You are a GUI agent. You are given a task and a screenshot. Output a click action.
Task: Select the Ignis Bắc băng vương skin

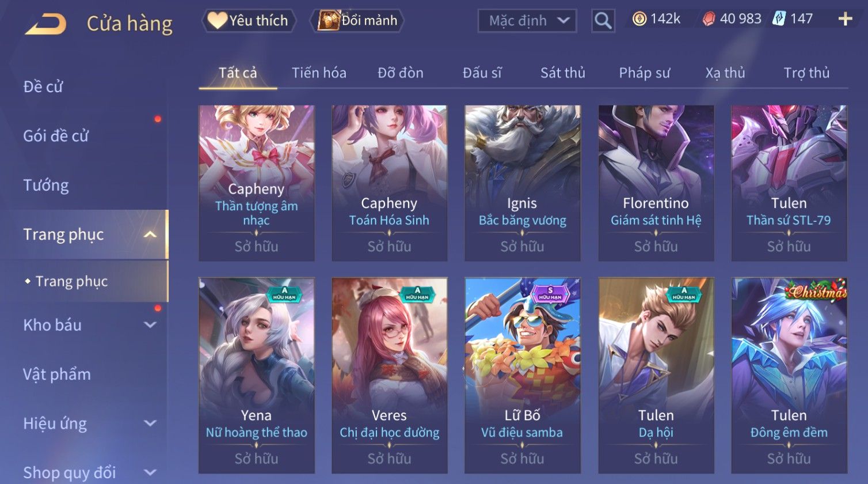click(522, 183)
